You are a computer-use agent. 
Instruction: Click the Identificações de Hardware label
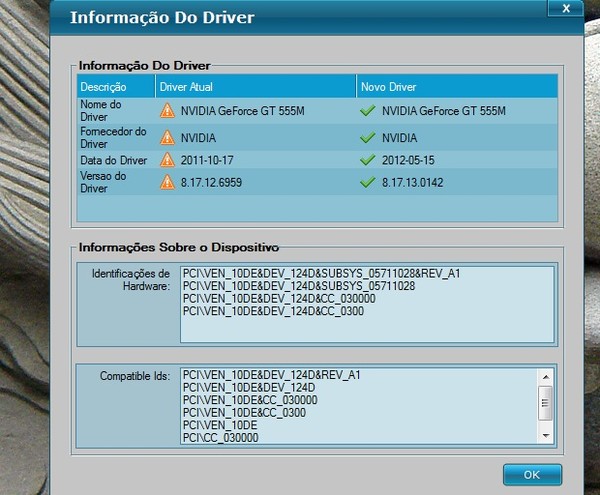click(130, 280)
